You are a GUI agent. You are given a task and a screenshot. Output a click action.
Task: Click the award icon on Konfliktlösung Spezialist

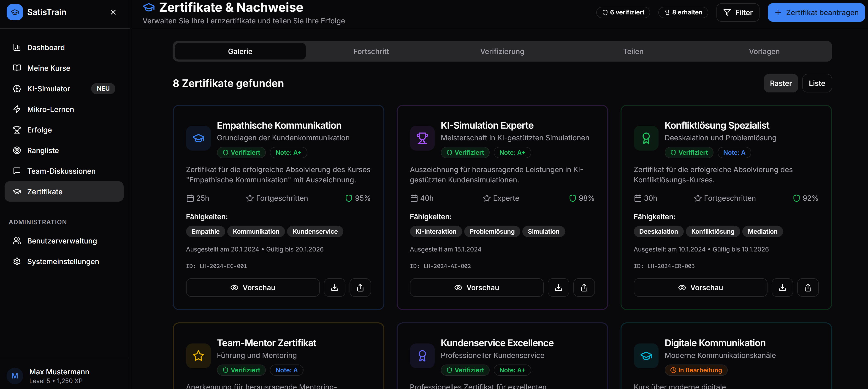point(646,138)
